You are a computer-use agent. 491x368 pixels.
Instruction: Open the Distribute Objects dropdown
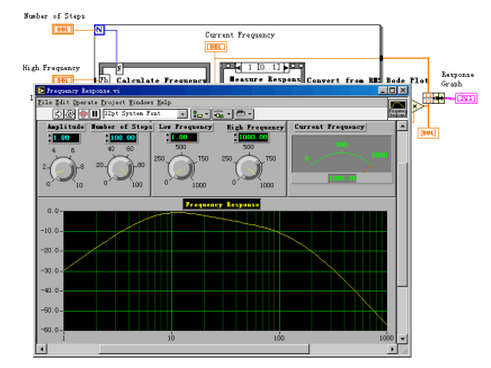coord(222,114)
